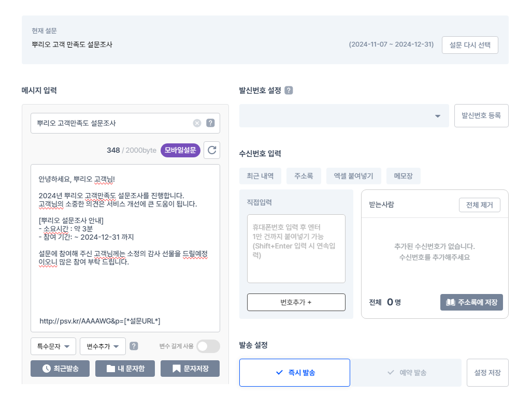The image size is (532, 397).
Task: Click the 번호추가 + button
Action: (x=296, y=302)
